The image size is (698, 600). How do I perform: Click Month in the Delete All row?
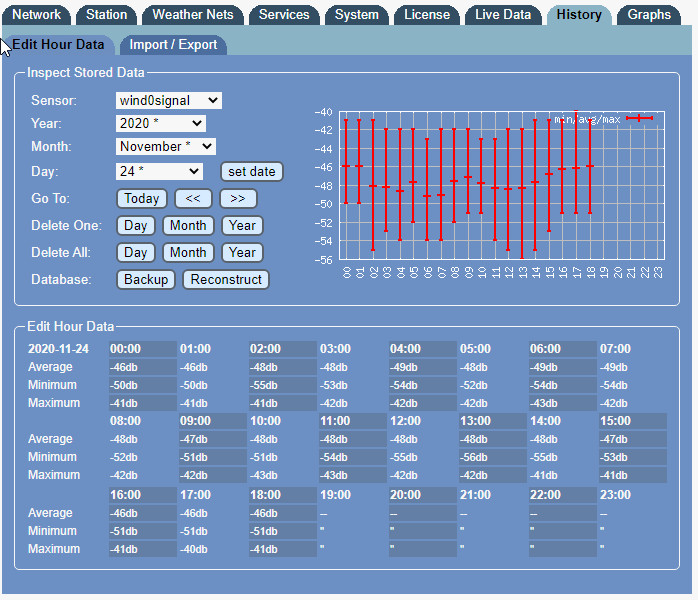pyautogui.click(x=188, y=253)
